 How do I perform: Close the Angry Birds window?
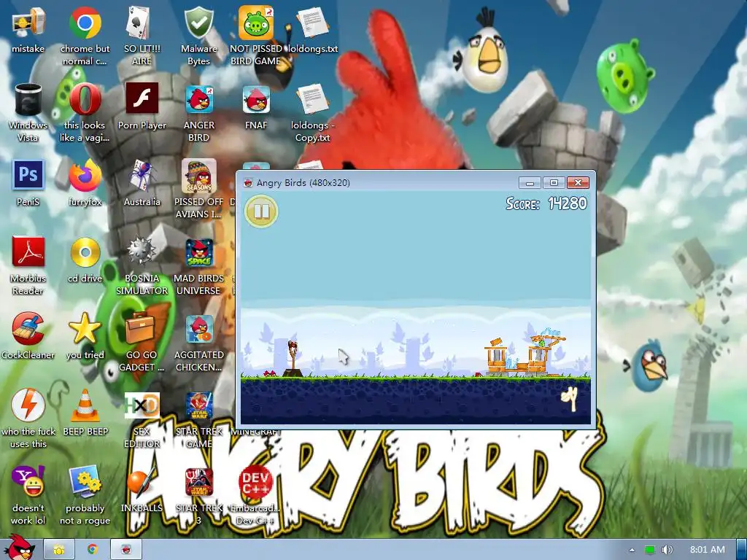tap(578, 183)
